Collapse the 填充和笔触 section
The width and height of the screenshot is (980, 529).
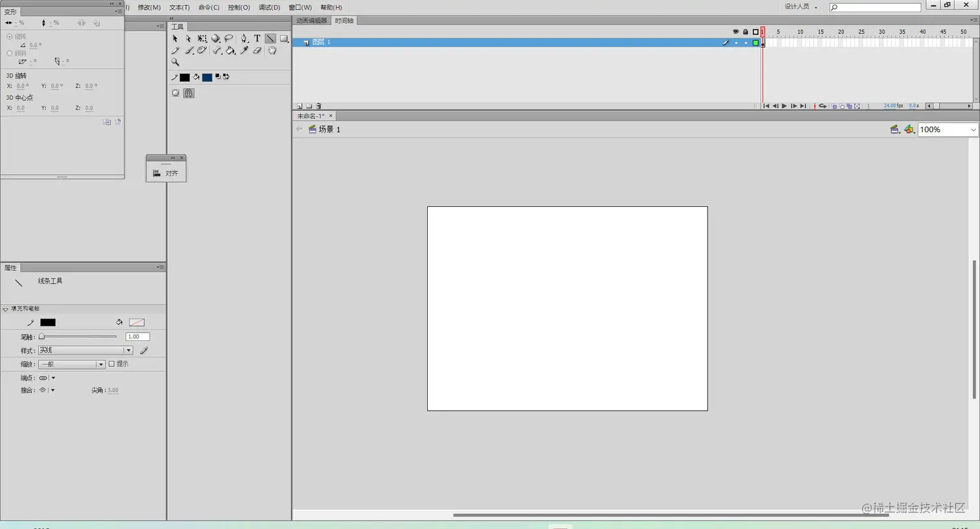(6, 309)
